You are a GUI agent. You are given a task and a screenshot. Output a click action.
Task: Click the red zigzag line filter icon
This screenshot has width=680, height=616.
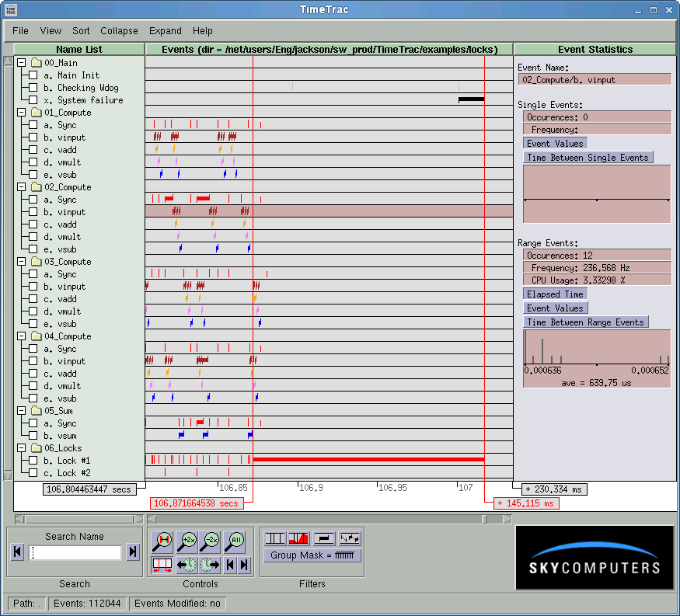[x=350, y=538]
